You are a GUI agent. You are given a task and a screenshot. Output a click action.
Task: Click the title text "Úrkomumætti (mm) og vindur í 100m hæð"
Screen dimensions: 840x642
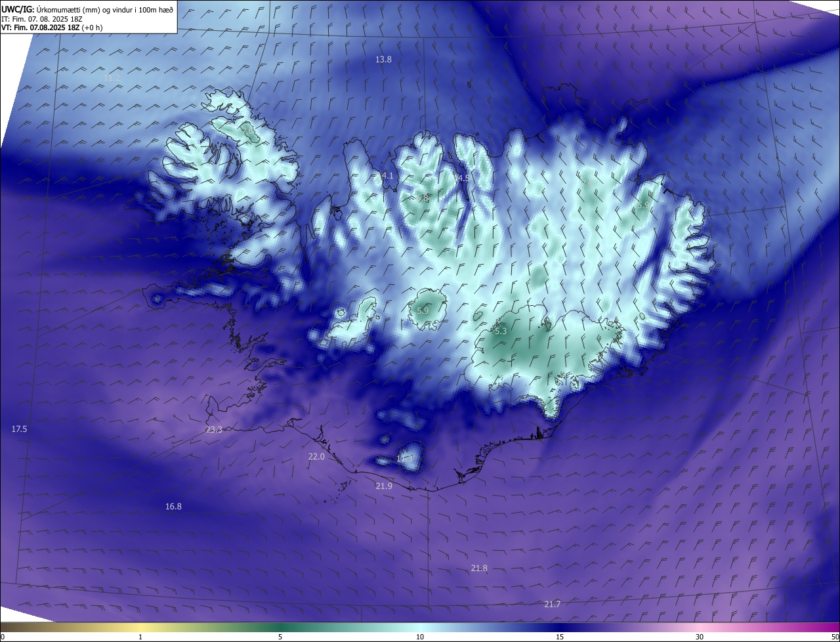point(106,10)
